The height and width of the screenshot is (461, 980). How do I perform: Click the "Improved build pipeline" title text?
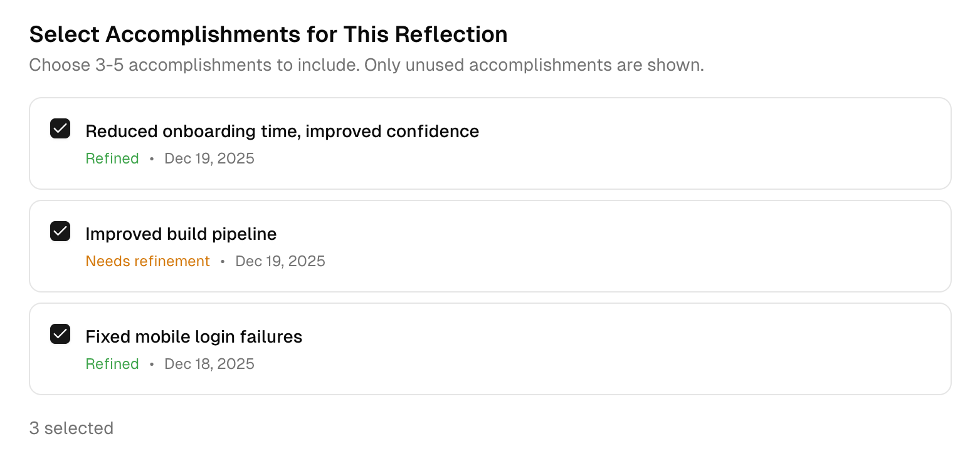(181, 234)
